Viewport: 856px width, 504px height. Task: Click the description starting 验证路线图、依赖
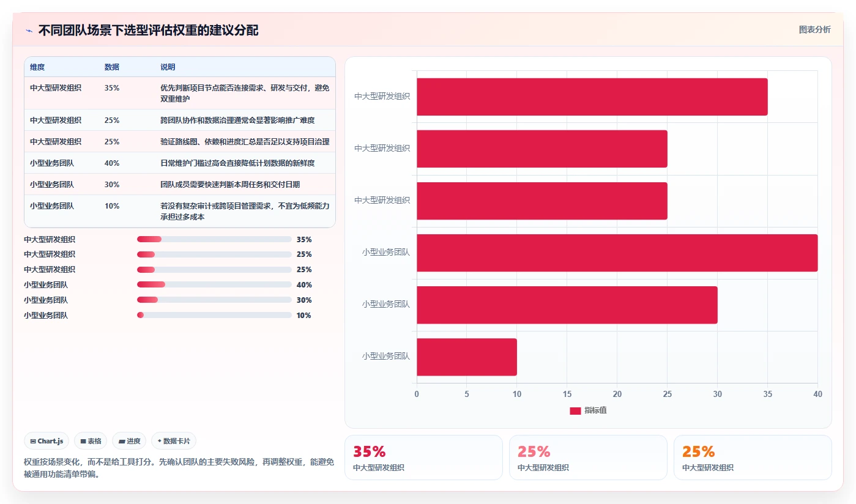pos(245,142)
